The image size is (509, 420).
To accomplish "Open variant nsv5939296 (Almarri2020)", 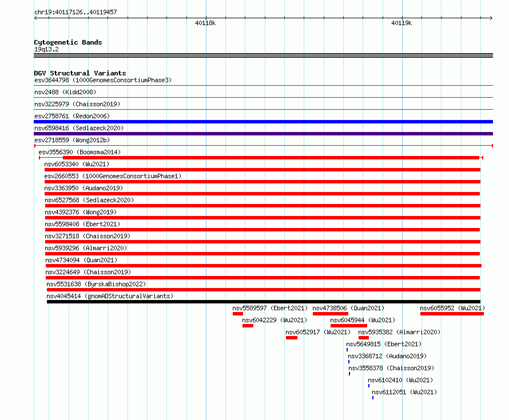I will click(x=86, y=248).
